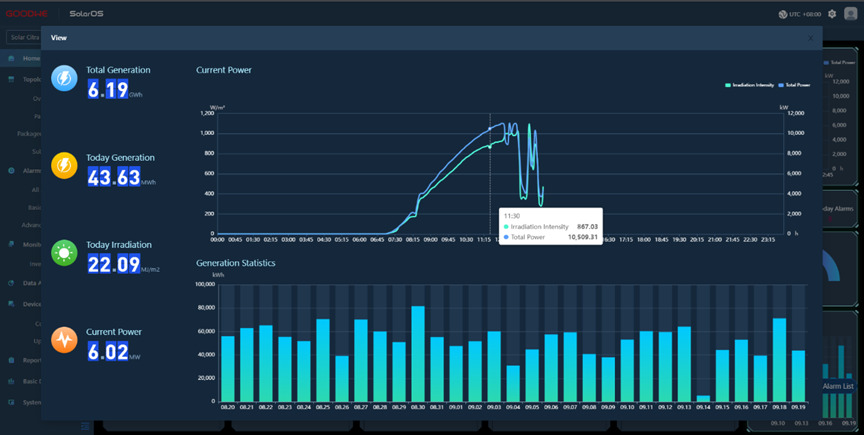The height and width of the screenshot is (435, 864).
Task: Click the Today Irradiation value 22.09
Action: coord(114,264)
